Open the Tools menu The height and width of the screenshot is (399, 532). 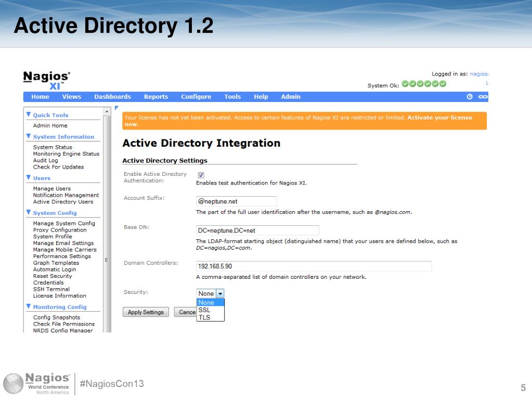coord(232,97)
